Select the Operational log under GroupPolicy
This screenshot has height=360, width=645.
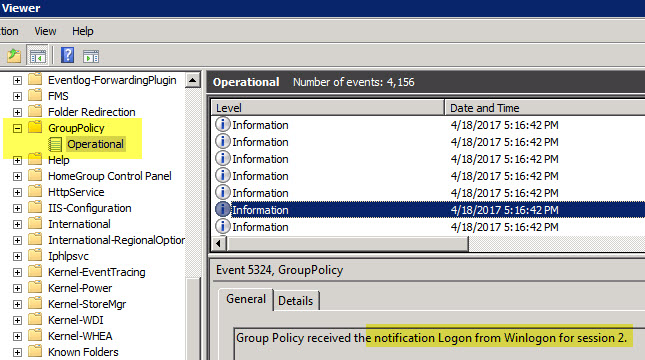point(95,144)
